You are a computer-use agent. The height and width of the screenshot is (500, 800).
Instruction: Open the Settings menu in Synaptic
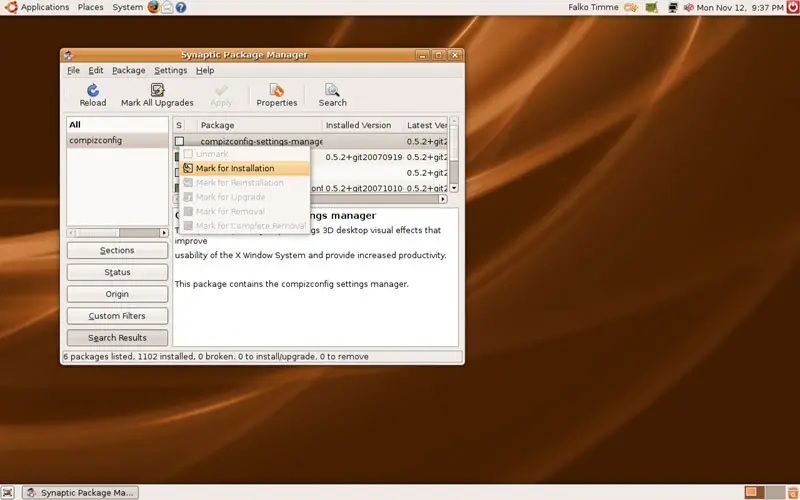click(x=170, y=71)
